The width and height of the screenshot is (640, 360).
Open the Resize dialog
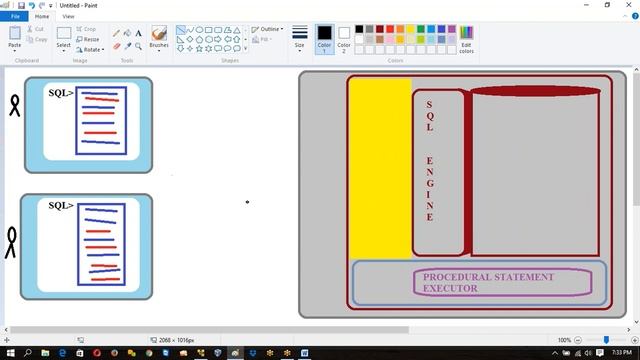pos(88,39)
